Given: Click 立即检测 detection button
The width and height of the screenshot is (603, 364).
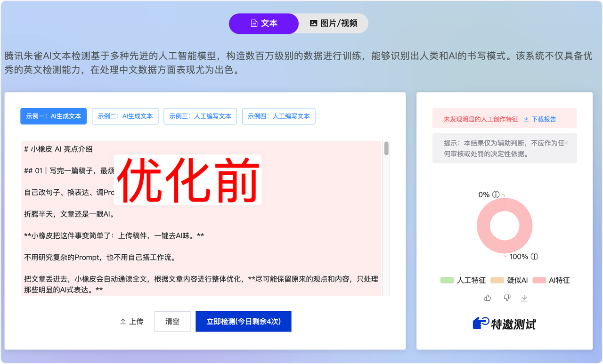Looking at the screenshot, I should click(244, 322).
